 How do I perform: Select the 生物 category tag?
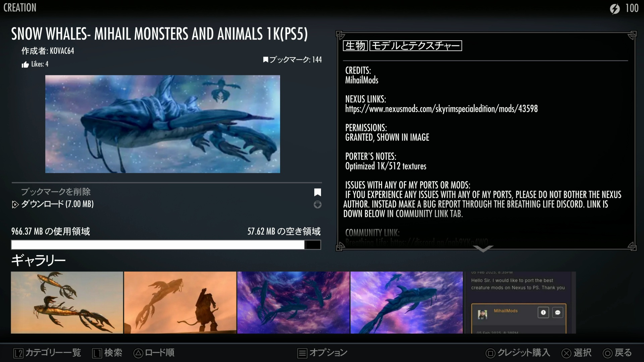355,46
